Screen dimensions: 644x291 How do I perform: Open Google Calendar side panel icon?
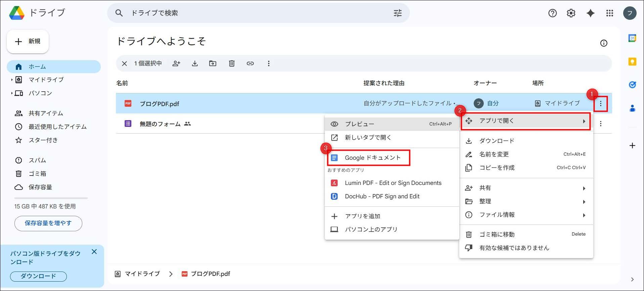(632, 38)
